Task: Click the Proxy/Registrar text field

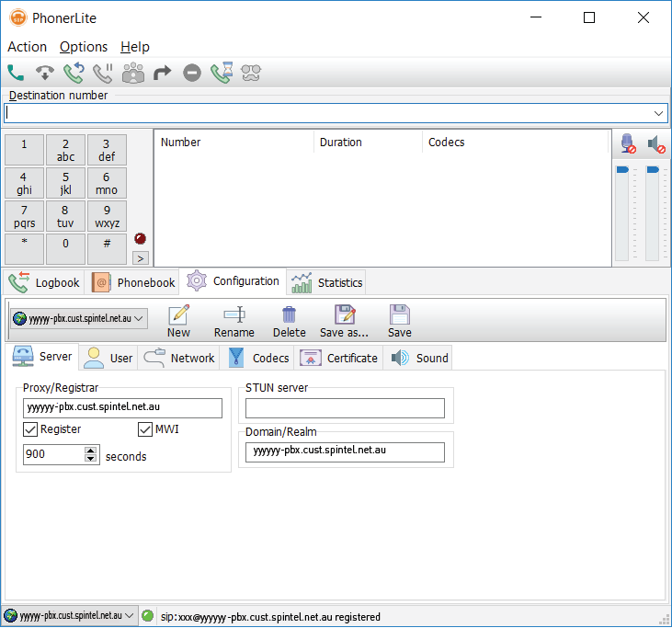Action: pyautogui.click(x=122, y=407)
